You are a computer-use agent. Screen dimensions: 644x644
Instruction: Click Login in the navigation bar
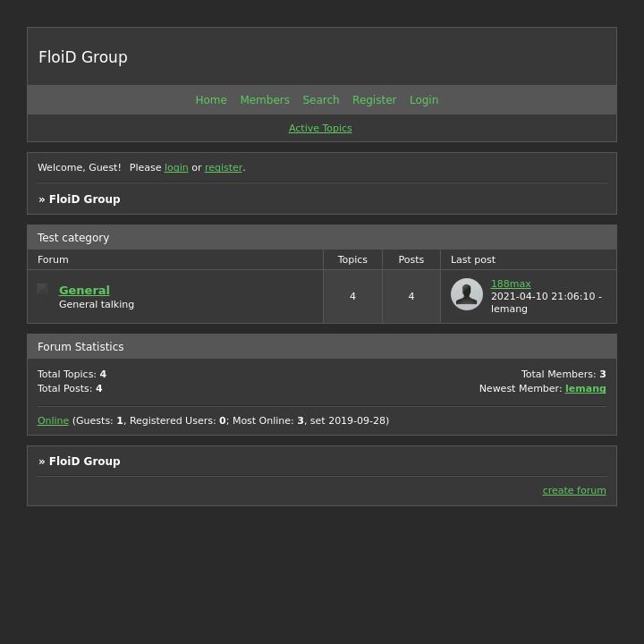424,100
